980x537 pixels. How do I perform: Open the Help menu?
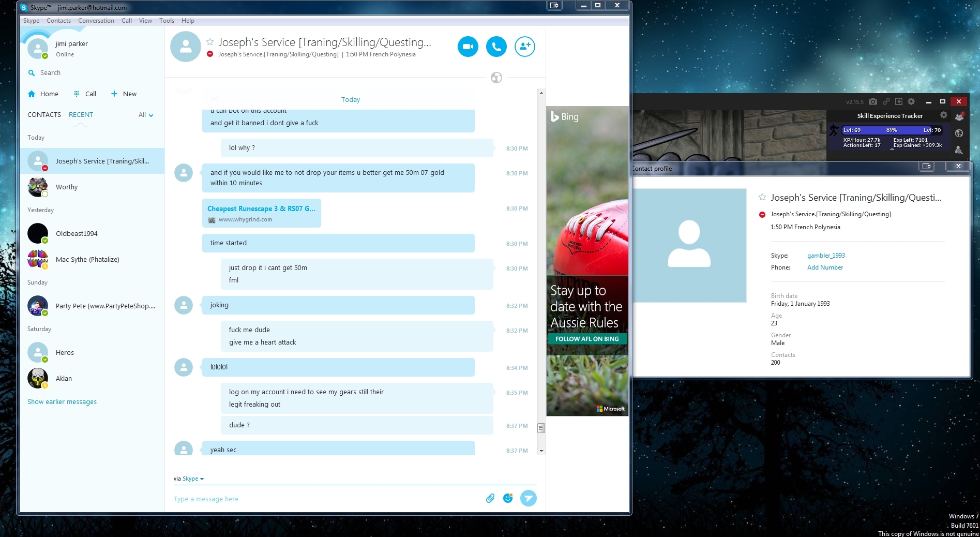point(188,21)
